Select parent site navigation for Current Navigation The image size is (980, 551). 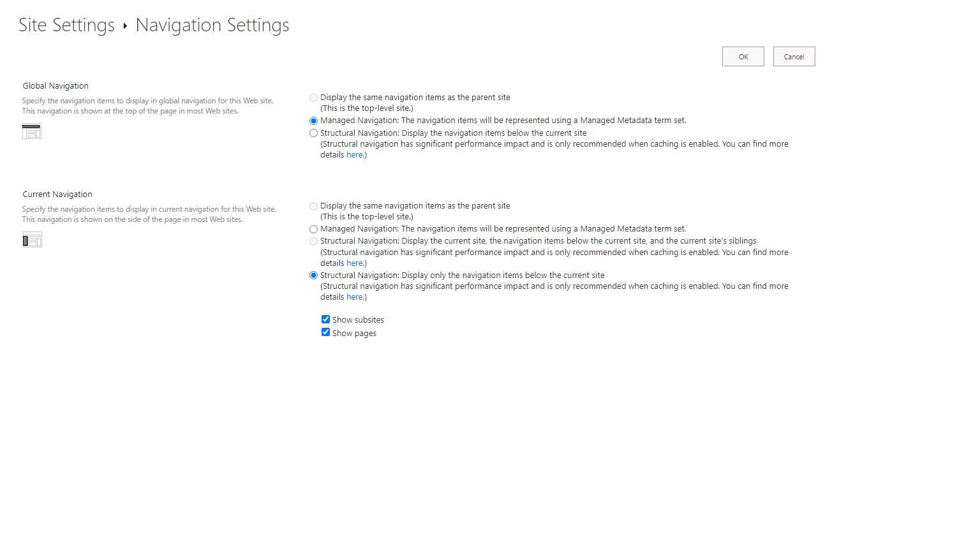click(313, 206)
